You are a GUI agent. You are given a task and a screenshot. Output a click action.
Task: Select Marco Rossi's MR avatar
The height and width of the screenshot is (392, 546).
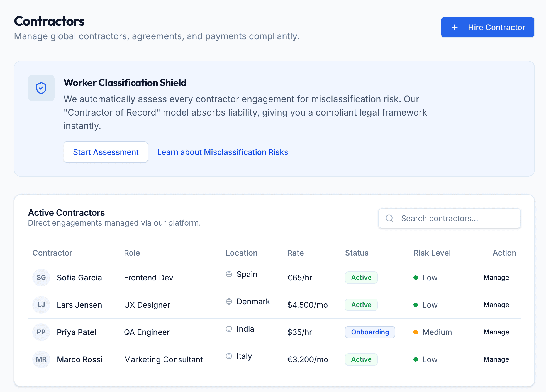pos(41,359)
